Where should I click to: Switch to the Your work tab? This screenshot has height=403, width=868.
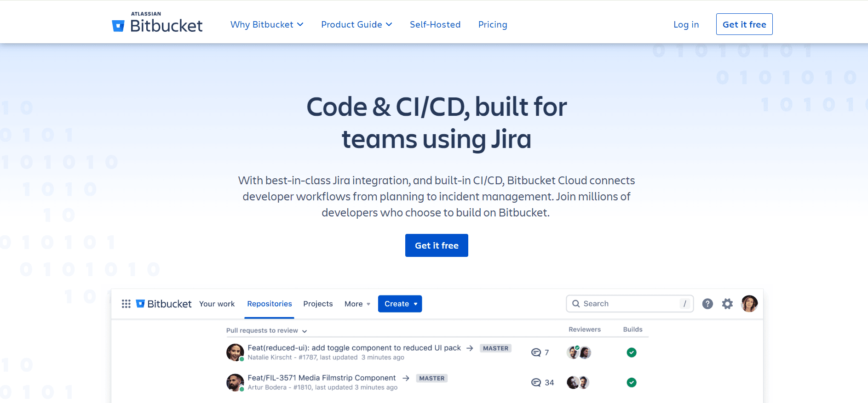[217, 304]
